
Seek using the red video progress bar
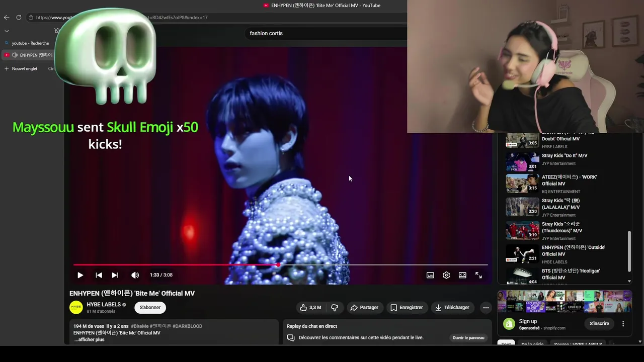tap(280, 264)
